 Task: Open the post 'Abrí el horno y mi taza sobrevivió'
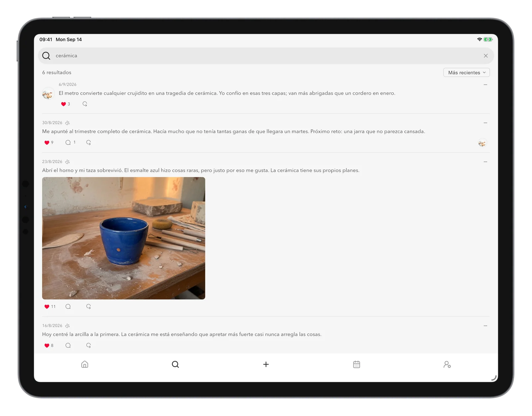[x=201, y=171]
